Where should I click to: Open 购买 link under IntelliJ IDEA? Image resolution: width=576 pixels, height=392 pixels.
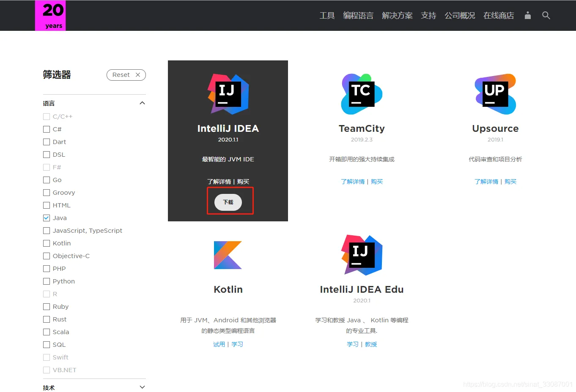click(x=243, y=182)
